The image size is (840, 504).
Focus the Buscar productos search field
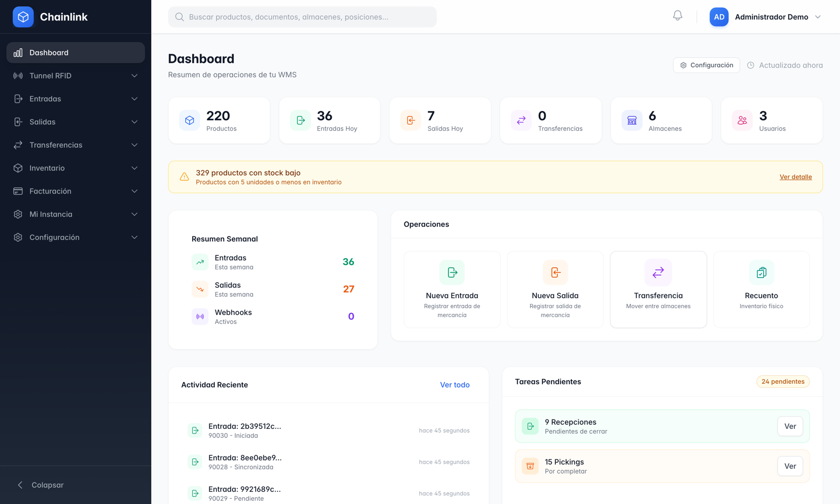(302, 17)
